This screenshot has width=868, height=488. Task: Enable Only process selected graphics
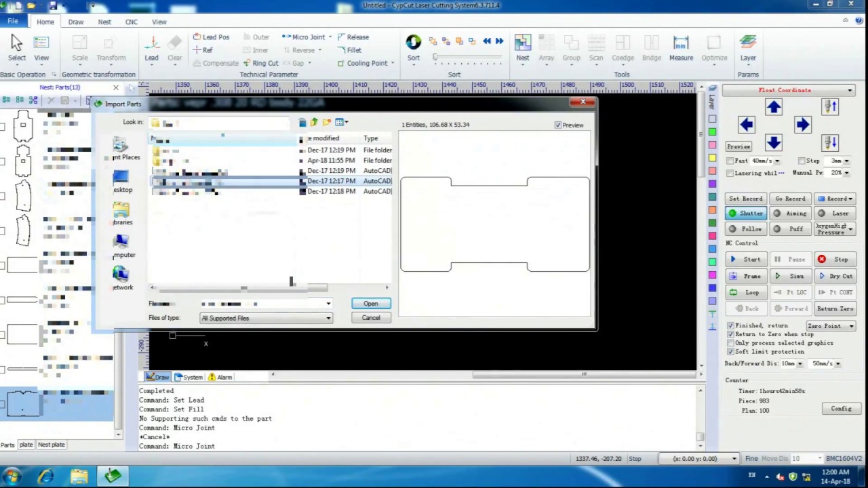(730, 343)
